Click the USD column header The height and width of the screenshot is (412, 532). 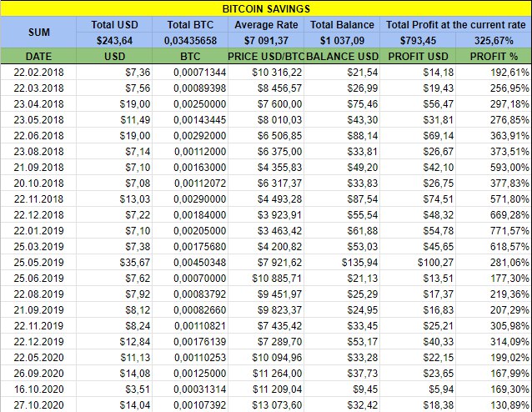[114, 56]
